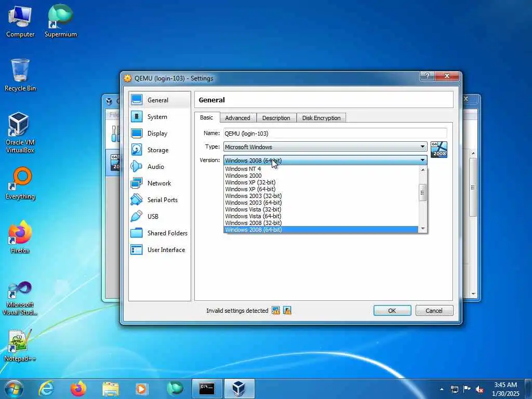532x399 pixels.
Task: Click the first invalid settings warning icon
Action: [x=276, y=311]
